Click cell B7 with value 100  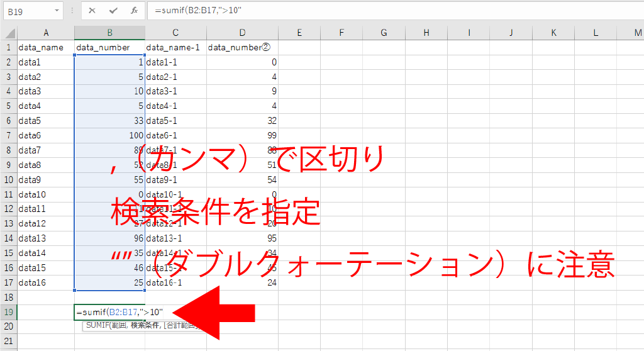pos(109,135)
